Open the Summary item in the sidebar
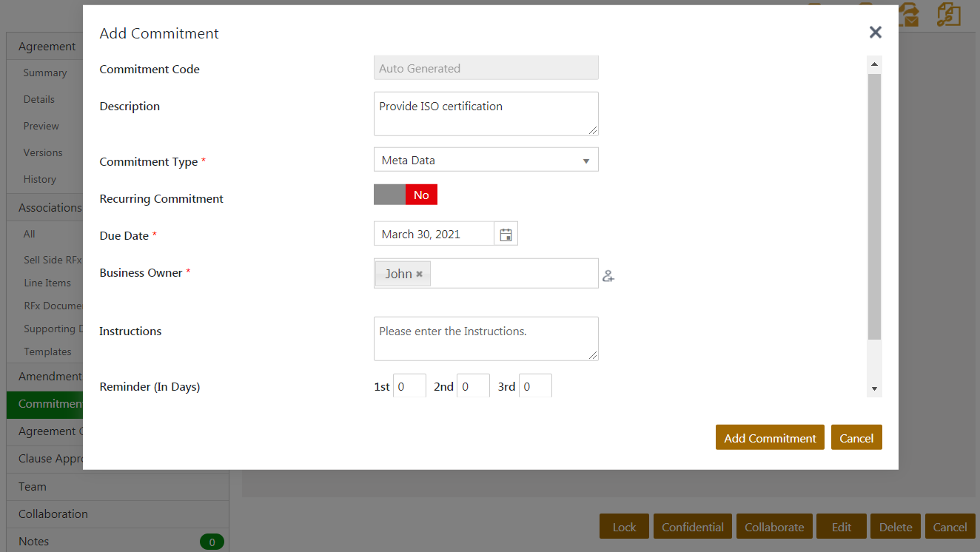980x552 pixels. 45,73
